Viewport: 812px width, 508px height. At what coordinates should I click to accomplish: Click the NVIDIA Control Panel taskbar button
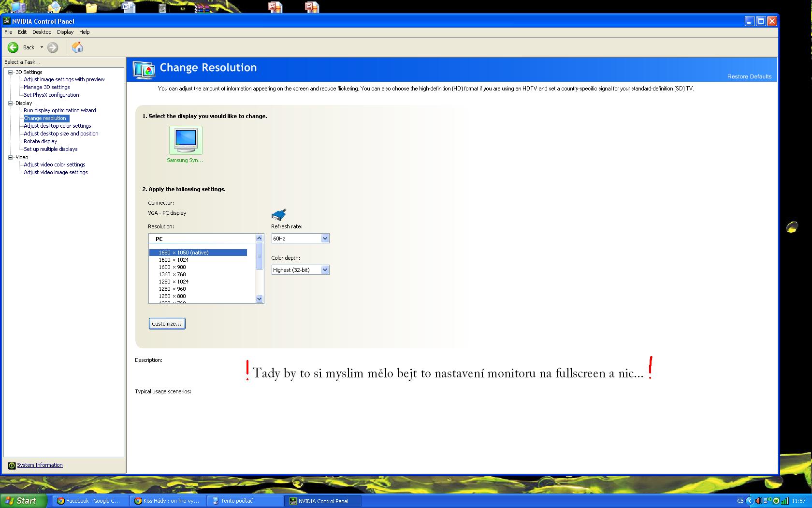pos(324,501)
